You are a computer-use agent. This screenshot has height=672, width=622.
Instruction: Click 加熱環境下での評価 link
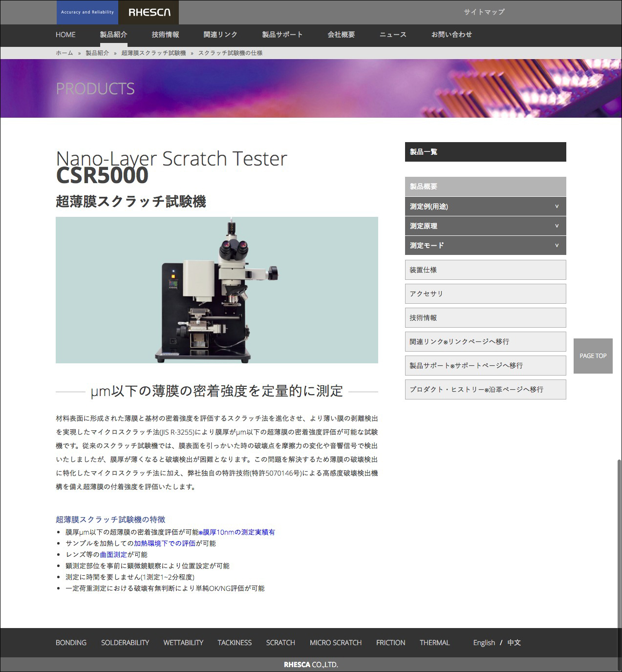click(x=165, y=544)
